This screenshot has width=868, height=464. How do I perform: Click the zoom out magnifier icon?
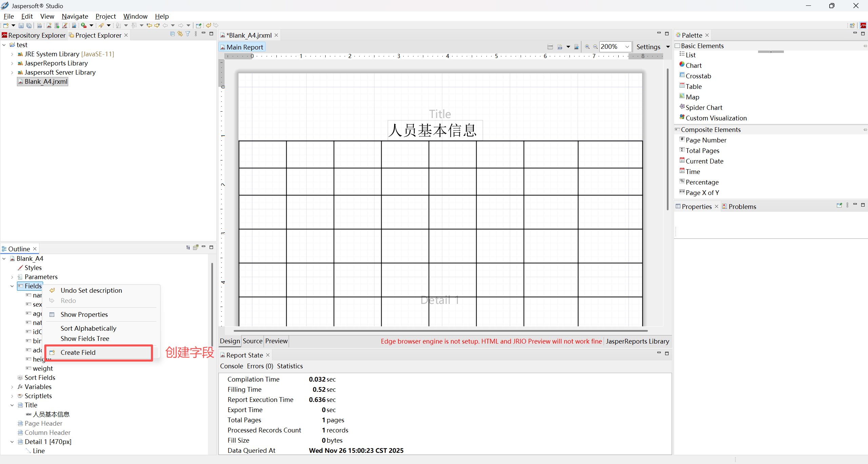tap(595, 47)
